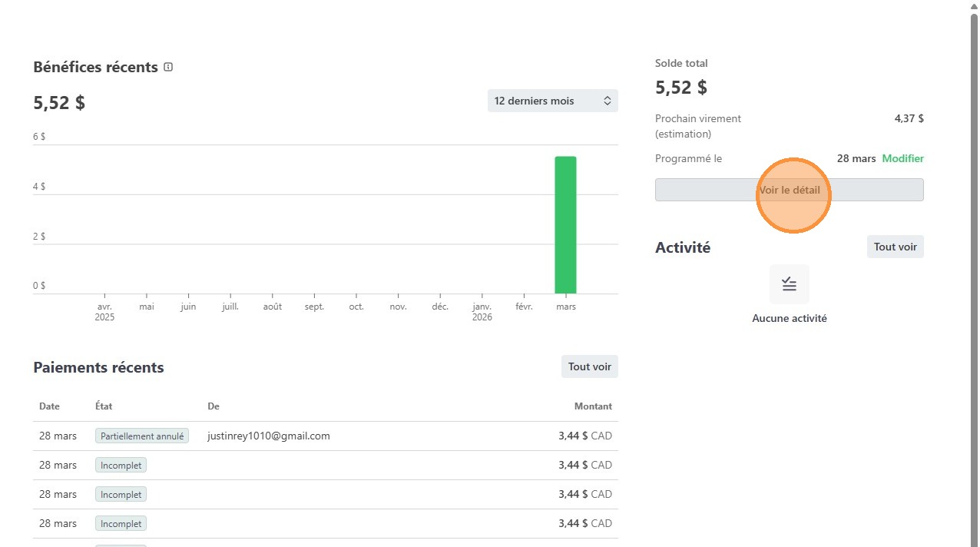The height and width of the screenshot is (547, 980).
Task: Click the Montant column header
Action: click(x=593, y=406)
